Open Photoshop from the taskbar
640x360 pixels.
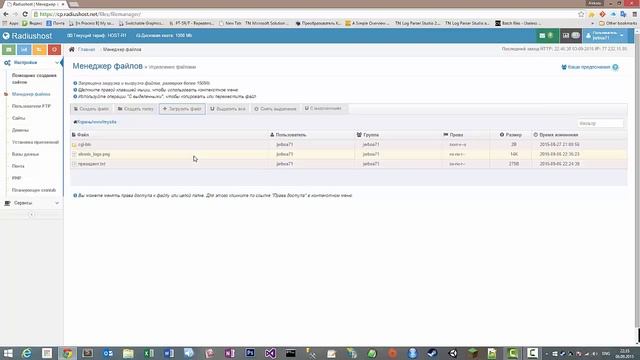pos(250,353)
